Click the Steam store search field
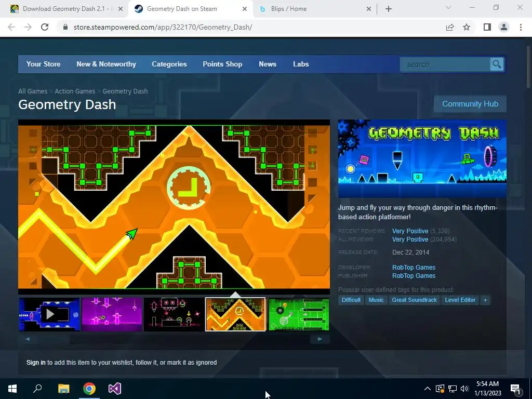This screenshot has width=532, height=399. pyautogui.click(x=445, y=64)
